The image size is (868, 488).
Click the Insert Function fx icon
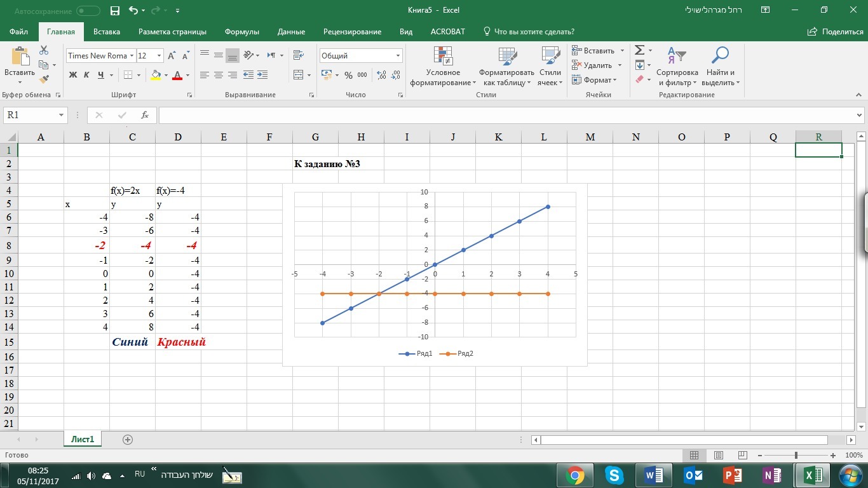pyautogui.click(x=145, y=115)
